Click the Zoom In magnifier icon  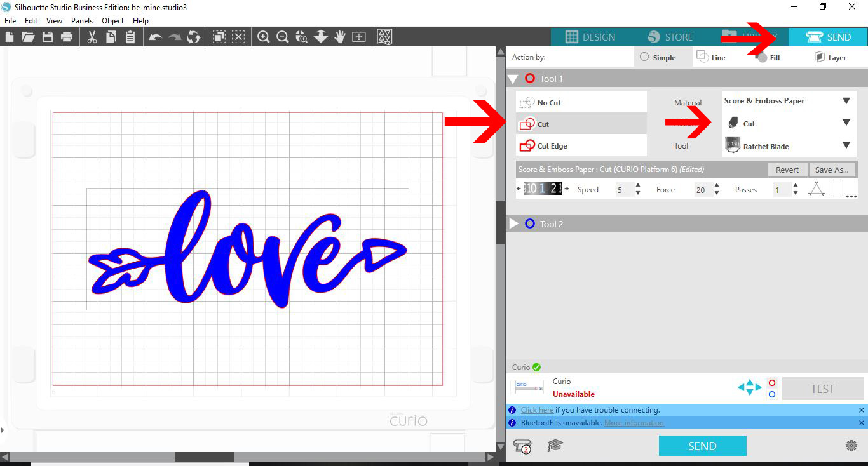(264, 37)
